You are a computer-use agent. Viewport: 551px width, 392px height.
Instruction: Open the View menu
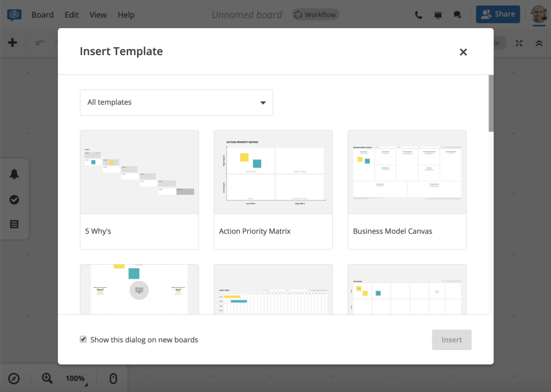(98, 14)
